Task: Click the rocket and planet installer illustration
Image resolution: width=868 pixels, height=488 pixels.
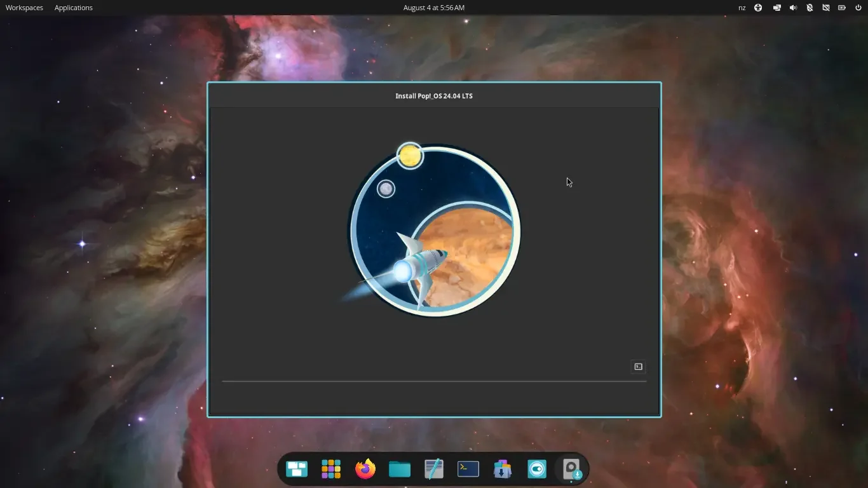Action: coord(430,229)
